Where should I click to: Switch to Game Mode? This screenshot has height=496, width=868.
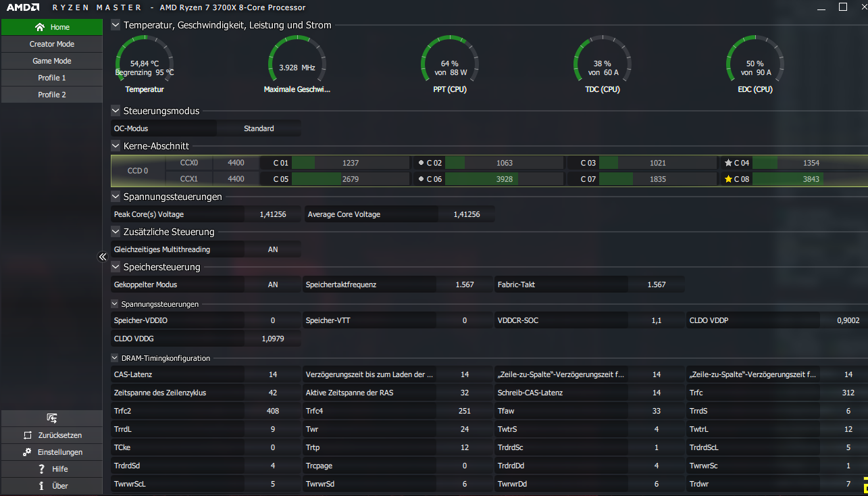coord(51,61)
